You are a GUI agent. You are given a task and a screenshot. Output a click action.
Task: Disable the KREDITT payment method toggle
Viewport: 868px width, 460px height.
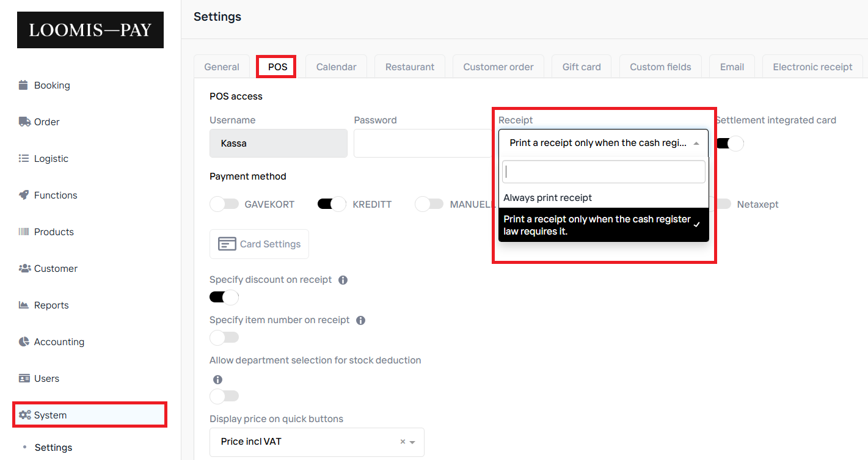point(332,204)
